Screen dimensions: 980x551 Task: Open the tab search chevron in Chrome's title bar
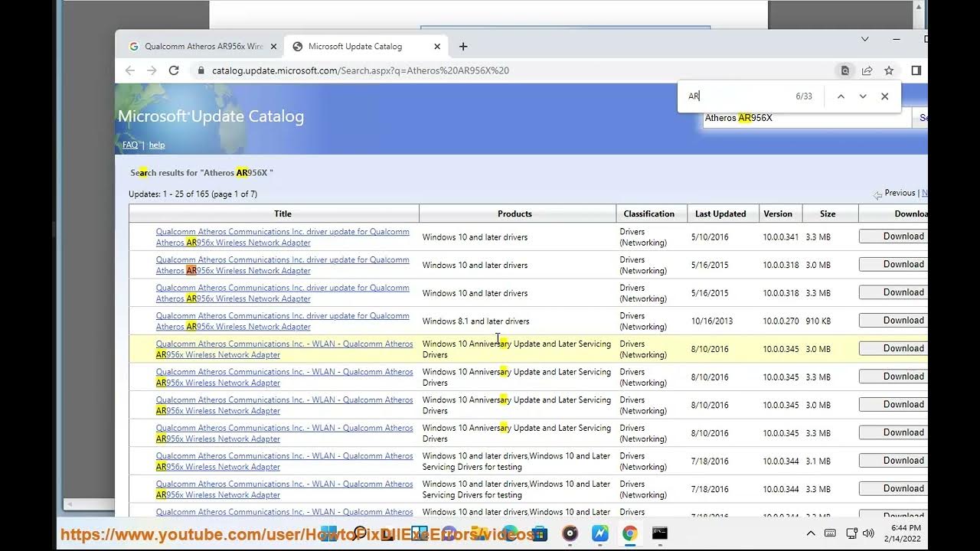coord(864,39)
